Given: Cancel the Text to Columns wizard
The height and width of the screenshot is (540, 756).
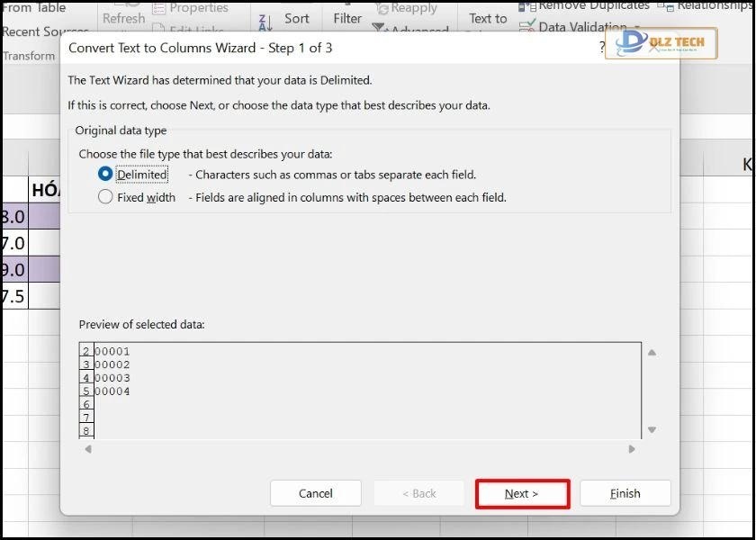Looking at the screenshot, I should click(316, 493).
